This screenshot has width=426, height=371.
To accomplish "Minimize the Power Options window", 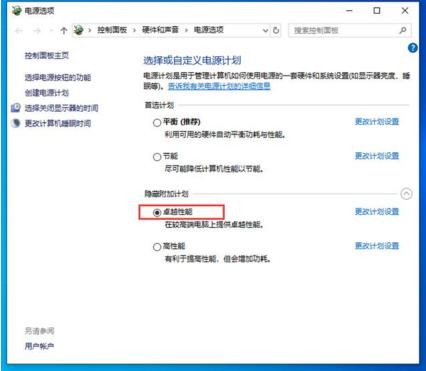I will (349, 11).
